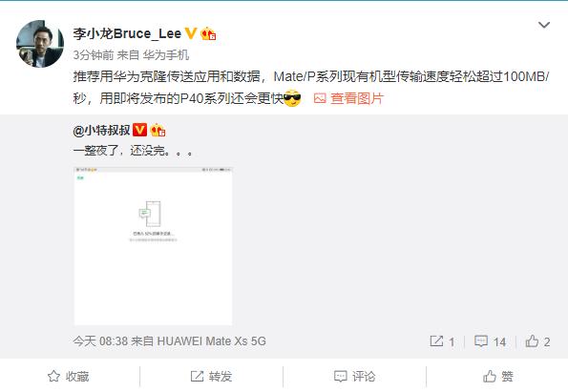Open the 李小龙Bruce_Lee username link
The image size is (568, 392).
(127, 33)
